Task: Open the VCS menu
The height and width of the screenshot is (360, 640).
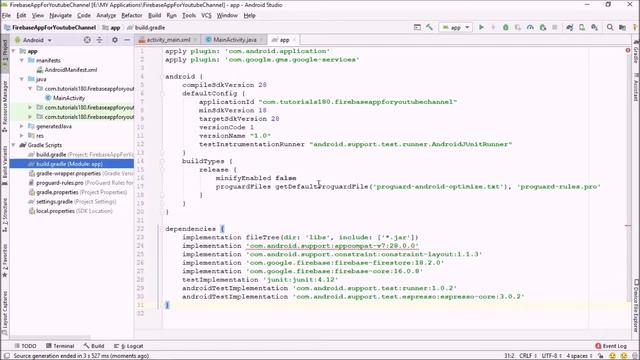Action: (206, 15)
